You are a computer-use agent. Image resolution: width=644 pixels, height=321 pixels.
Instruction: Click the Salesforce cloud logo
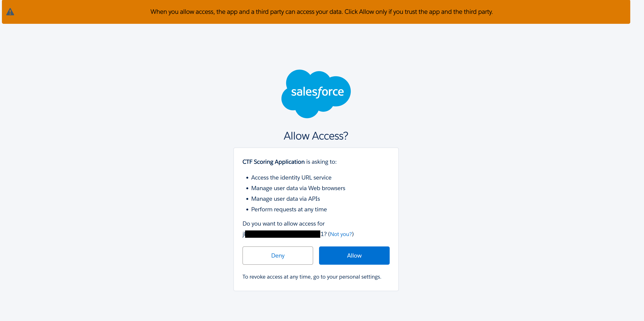point(316,94)
